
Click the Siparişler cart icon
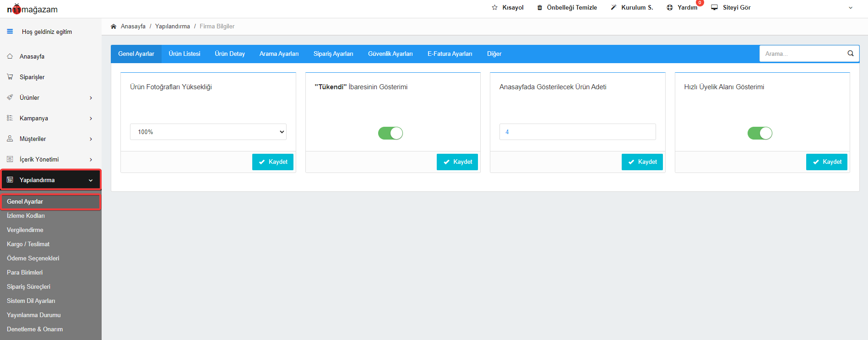pyautogui.click(x=10, y=77)
